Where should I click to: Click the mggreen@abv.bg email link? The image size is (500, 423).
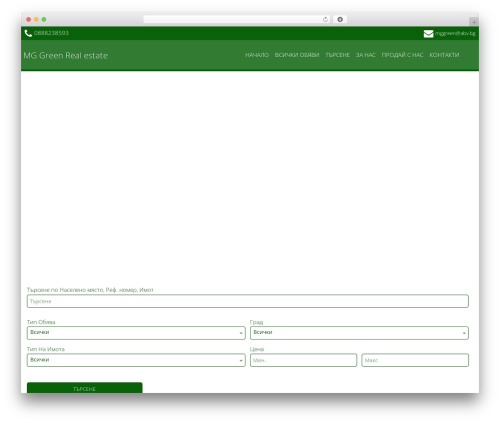click(455, 33)
